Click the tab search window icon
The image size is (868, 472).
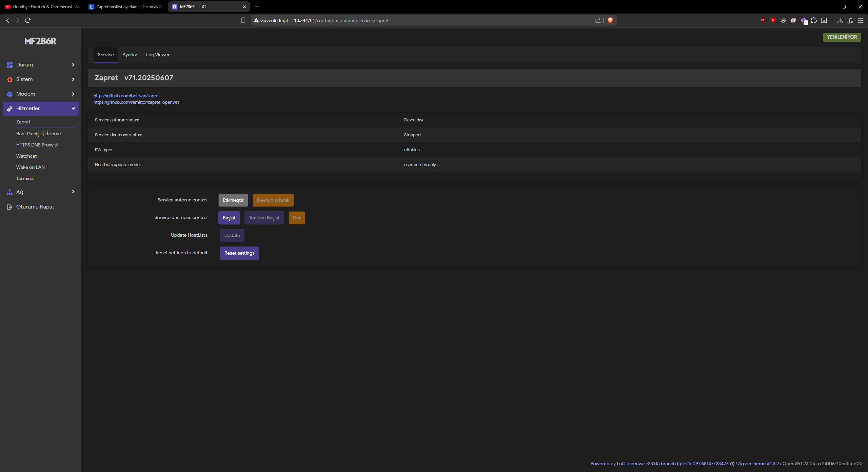[824, 20]
